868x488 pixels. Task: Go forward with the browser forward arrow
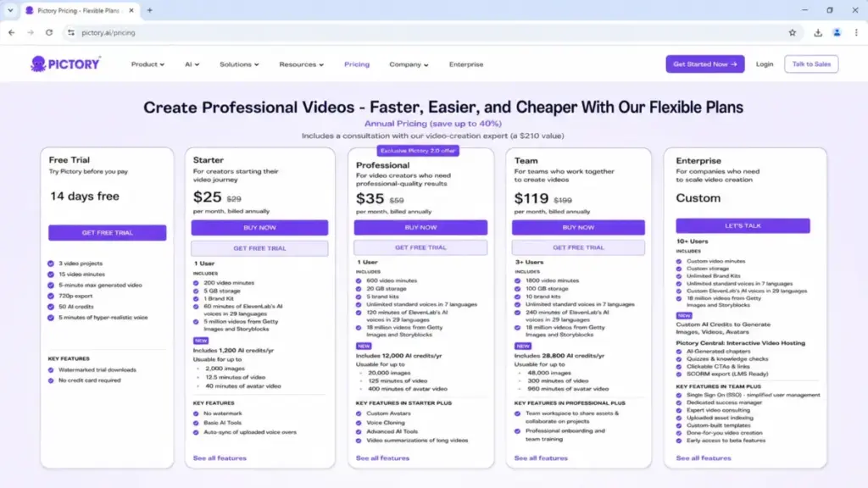click(31, 33)
